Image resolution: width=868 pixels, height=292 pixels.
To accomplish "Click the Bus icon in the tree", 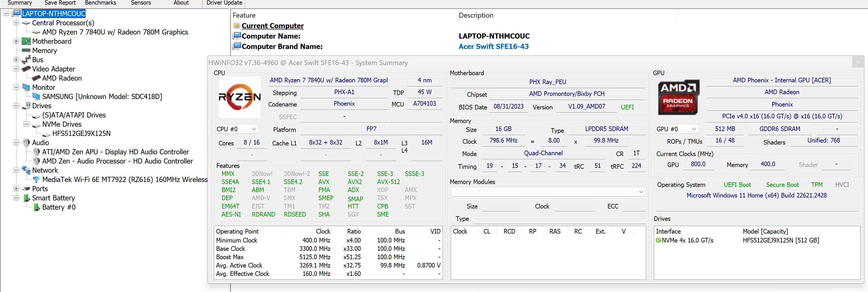I will click(26, 60).
